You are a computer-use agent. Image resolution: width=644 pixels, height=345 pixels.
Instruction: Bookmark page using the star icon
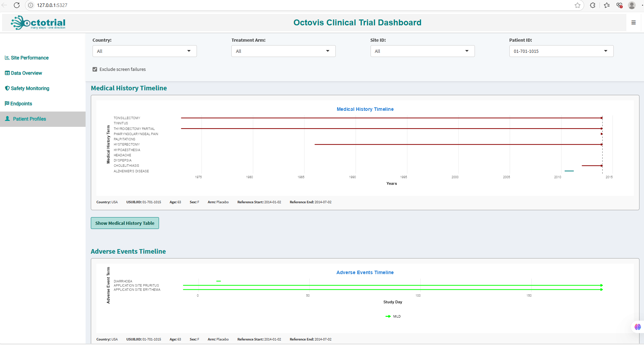coord(578,5)
